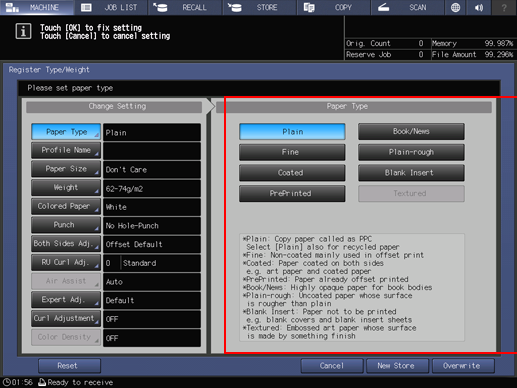
Task: Click the Profile Name value field
Action: (152, 151)
